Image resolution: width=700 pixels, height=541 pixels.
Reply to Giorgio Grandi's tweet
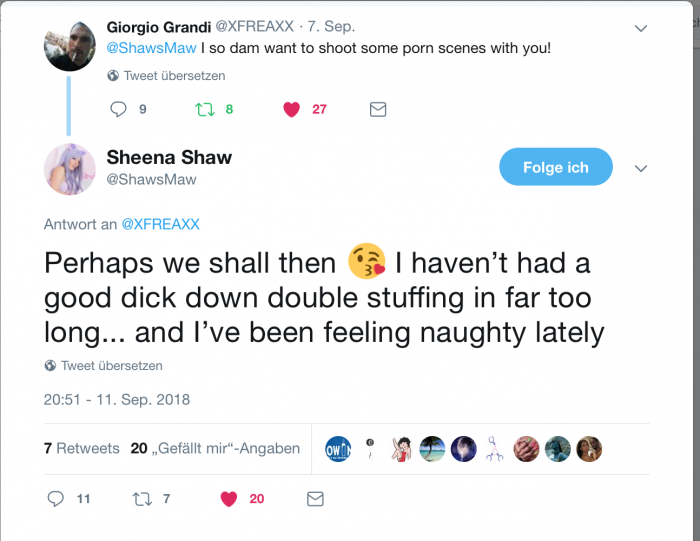(x=119, y=109)
